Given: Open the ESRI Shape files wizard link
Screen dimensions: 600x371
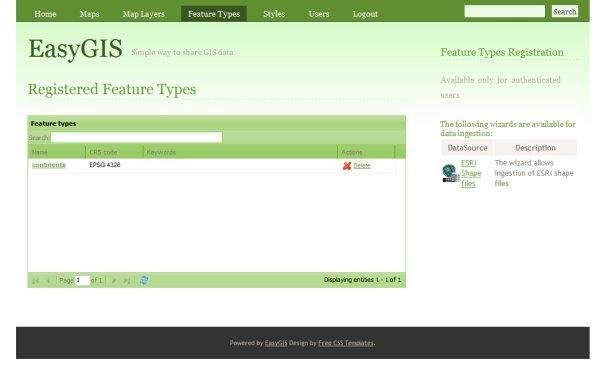Looking at the screenshot, I should pos(471,173).
